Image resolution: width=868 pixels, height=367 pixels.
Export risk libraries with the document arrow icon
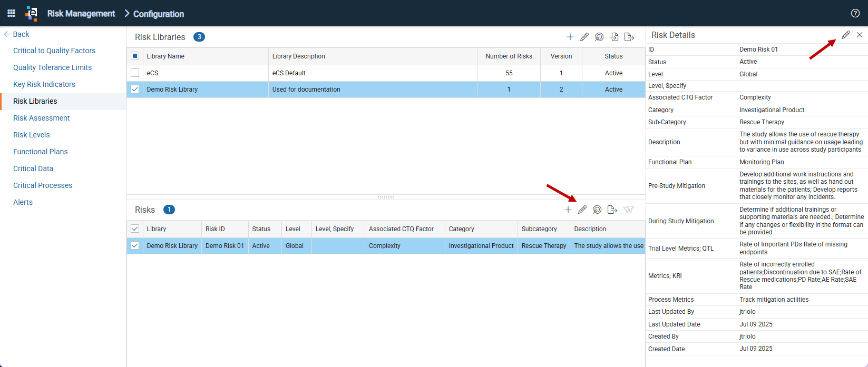coord(629,37)
